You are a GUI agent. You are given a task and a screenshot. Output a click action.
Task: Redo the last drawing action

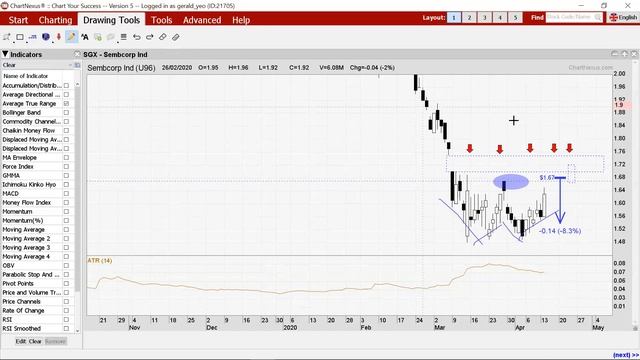(150, 37)
